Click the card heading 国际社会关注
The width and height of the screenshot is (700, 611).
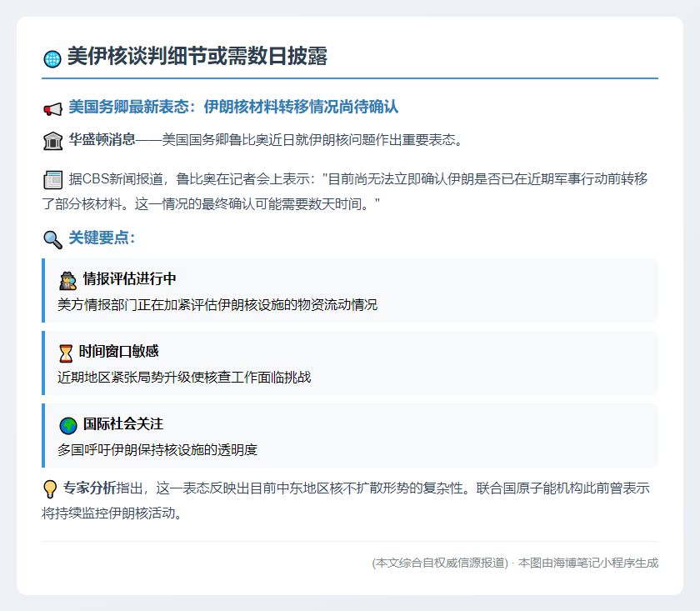pyautogui.click(x=123, y=423)
